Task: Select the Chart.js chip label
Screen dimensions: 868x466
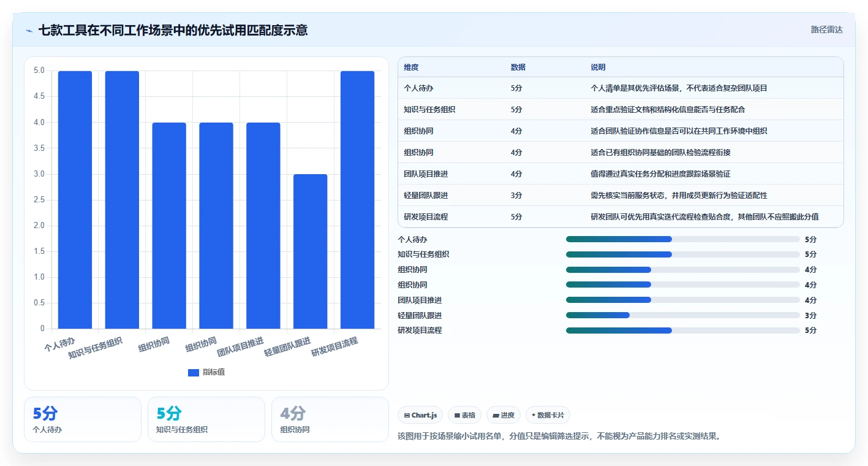Action: click(424, 415)
